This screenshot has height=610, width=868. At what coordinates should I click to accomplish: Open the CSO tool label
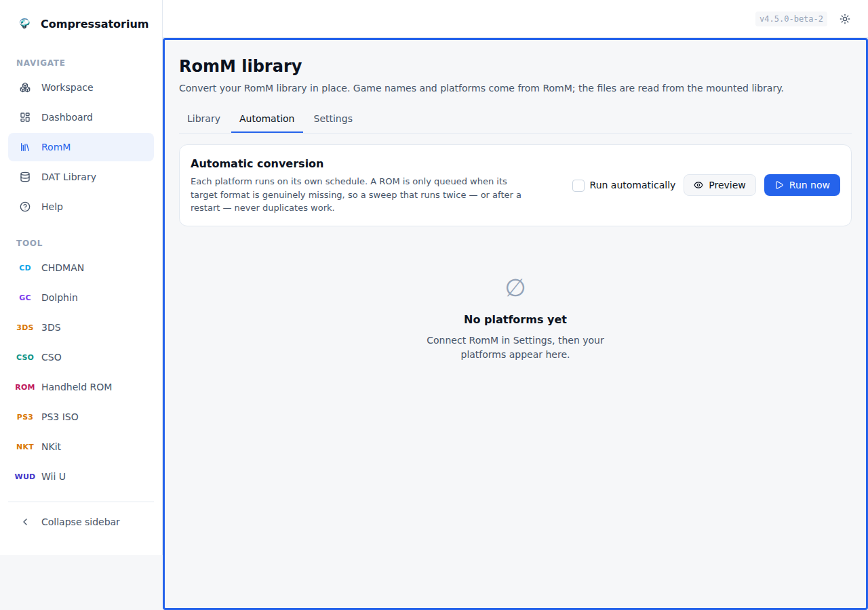tap(52, 357)
